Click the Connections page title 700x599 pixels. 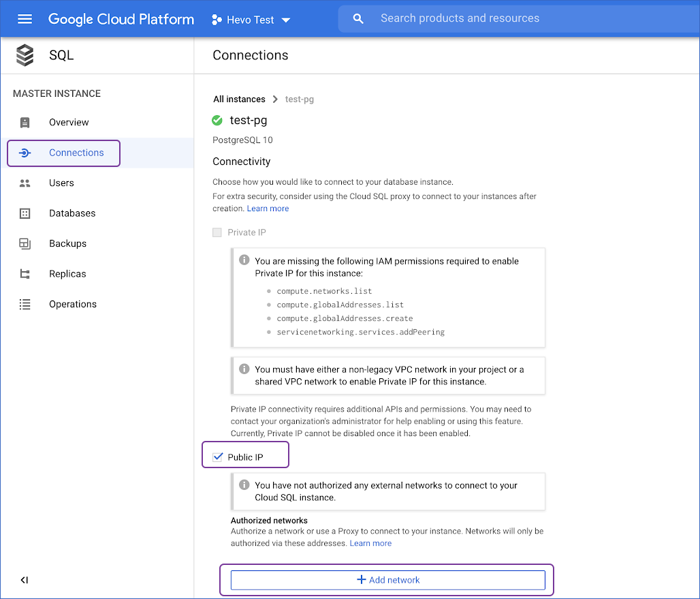251,55
